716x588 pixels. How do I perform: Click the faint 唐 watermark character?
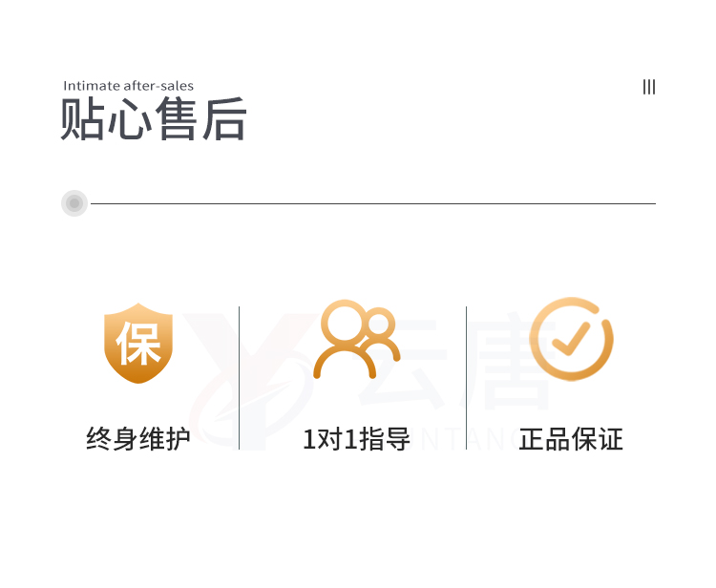[507, 361]
